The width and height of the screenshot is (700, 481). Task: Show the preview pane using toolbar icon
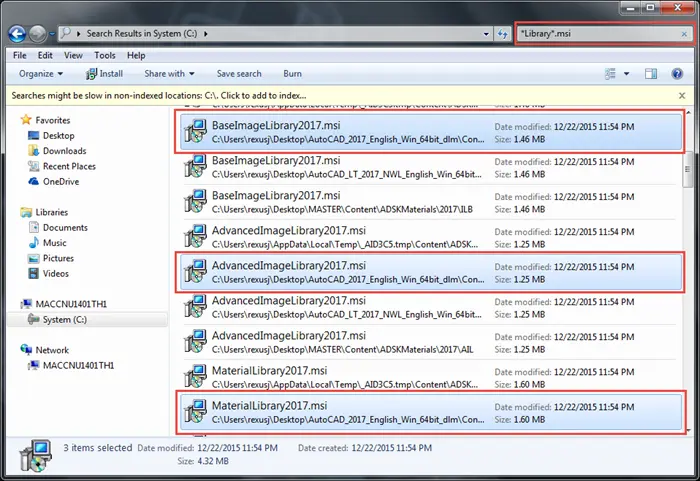tap(651, 74)
